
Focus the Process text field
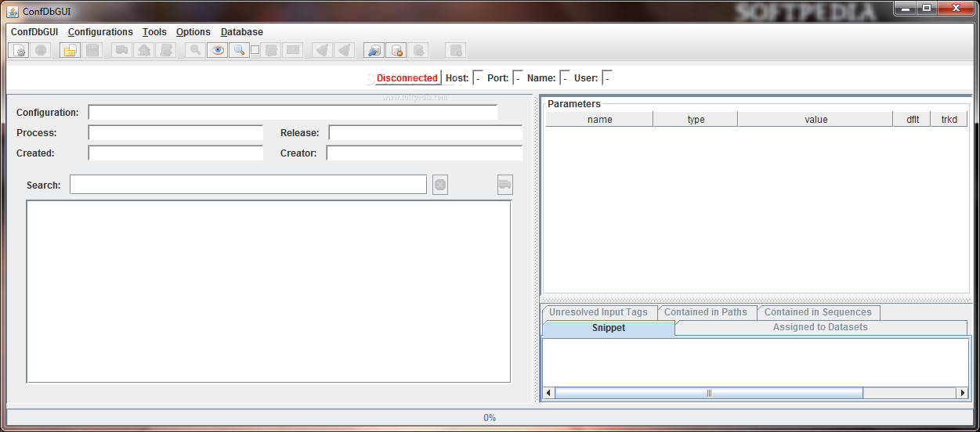click(x=176, y=133)
